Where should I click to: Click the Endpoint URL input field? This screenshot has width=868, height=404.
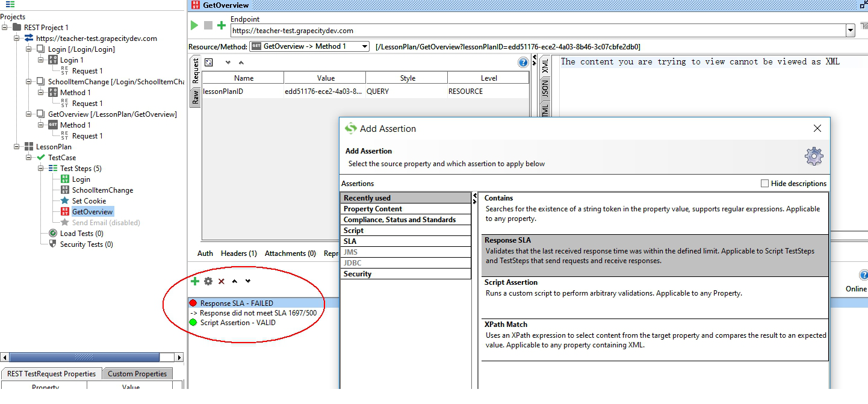[538, 30]
